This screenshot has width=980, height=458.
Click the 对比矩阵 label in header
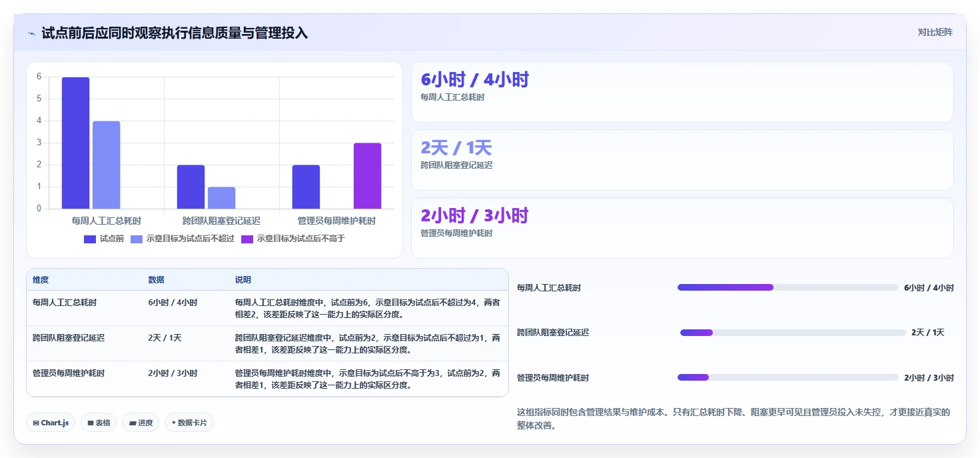coord(935,32)
